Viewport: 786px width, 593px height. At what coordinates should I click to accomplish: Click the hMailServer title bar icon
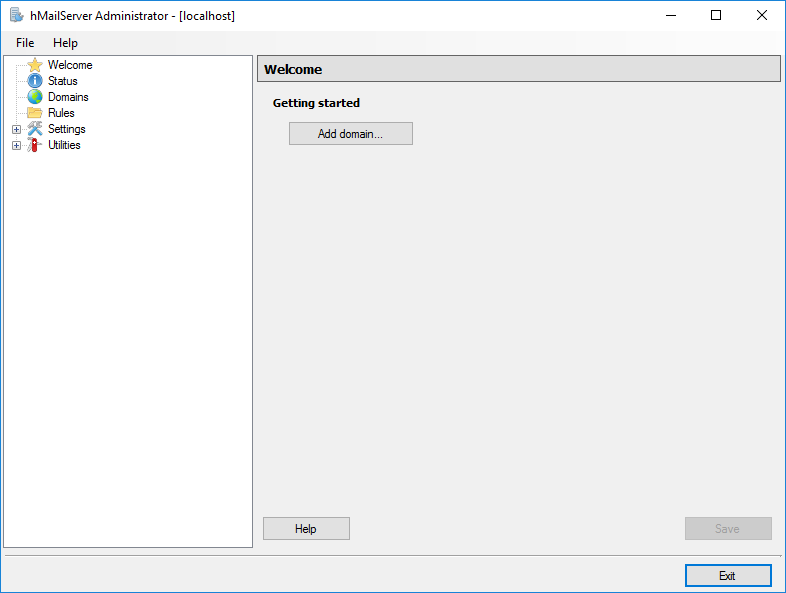tap(17, 15)
